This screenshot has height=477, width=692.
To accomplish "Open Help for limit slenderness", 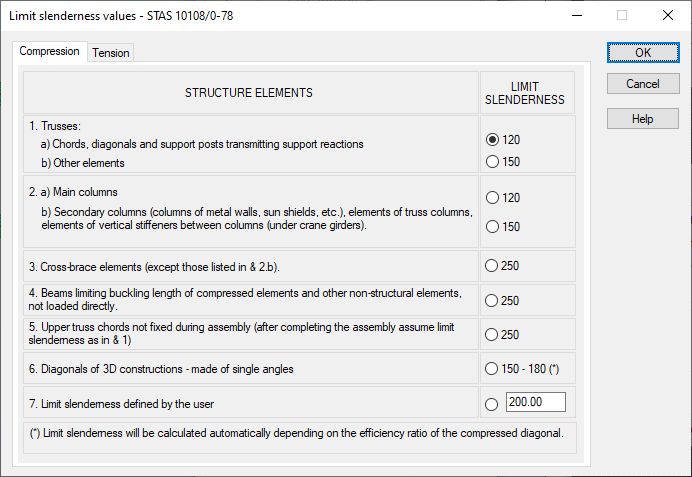I will pyautogui.click(x=642, y=119).
